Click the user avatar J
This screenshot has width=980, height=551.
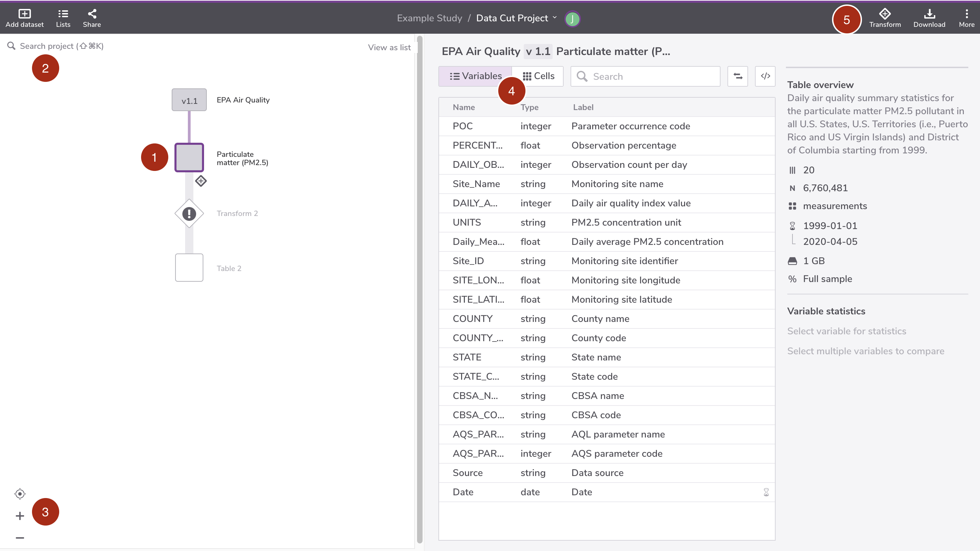(572, 19)
